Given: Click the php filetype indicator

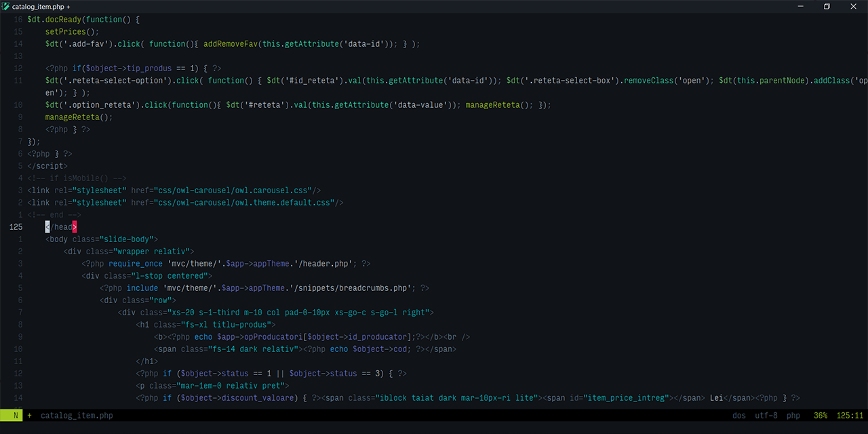Looking at the screenshot, I should (793, 415).
